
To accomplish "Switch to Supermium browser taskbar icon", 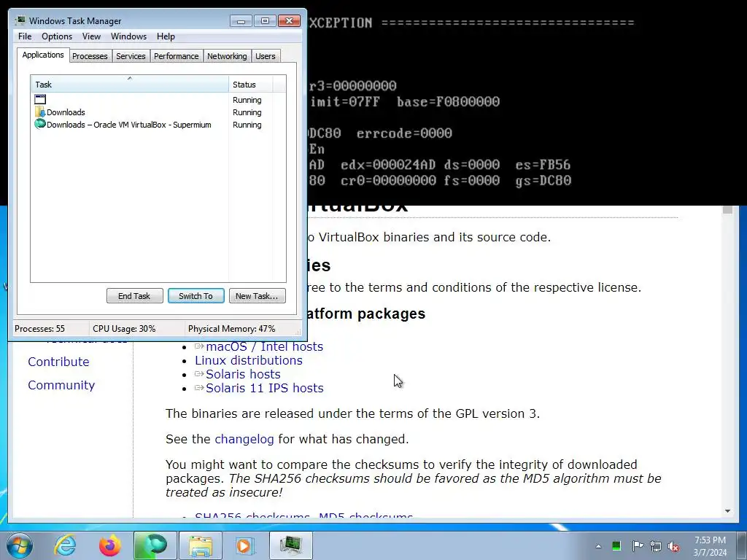I will coord(155,545).
